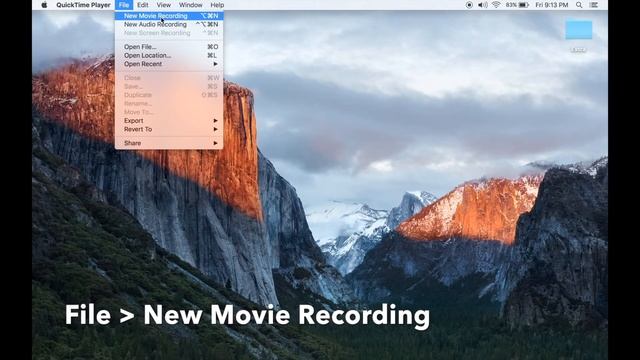Close the open File menu
Viewport: 640px width, 360px height.
(124, 5)
